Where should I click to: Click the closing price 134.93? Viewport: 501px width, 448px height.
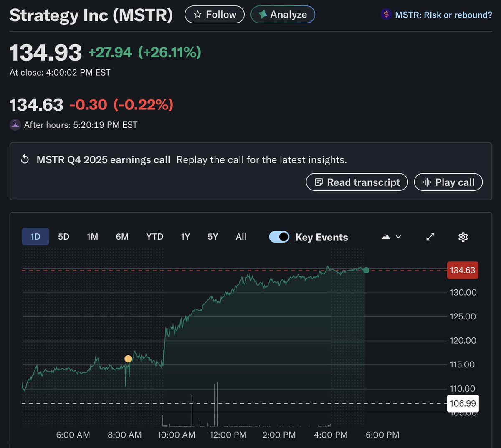point(46,53)
